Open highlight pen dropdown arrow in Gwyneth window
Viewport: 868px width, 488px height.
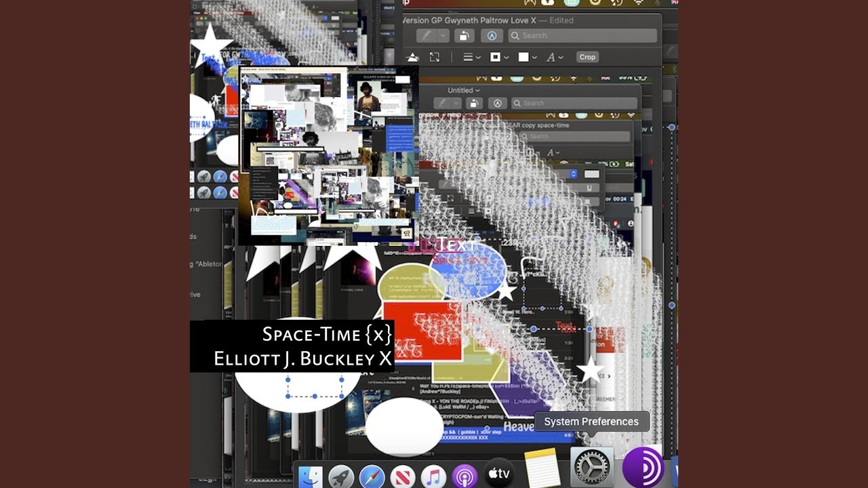pyautogui.click(x=443, y=36)
